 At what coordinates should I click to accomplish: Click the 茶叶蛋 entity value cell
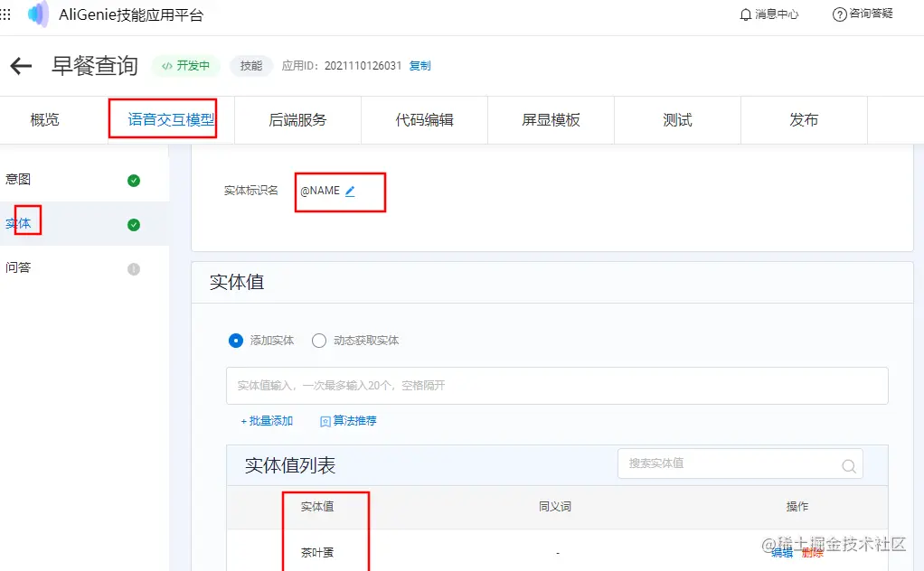tap(317, 553)
